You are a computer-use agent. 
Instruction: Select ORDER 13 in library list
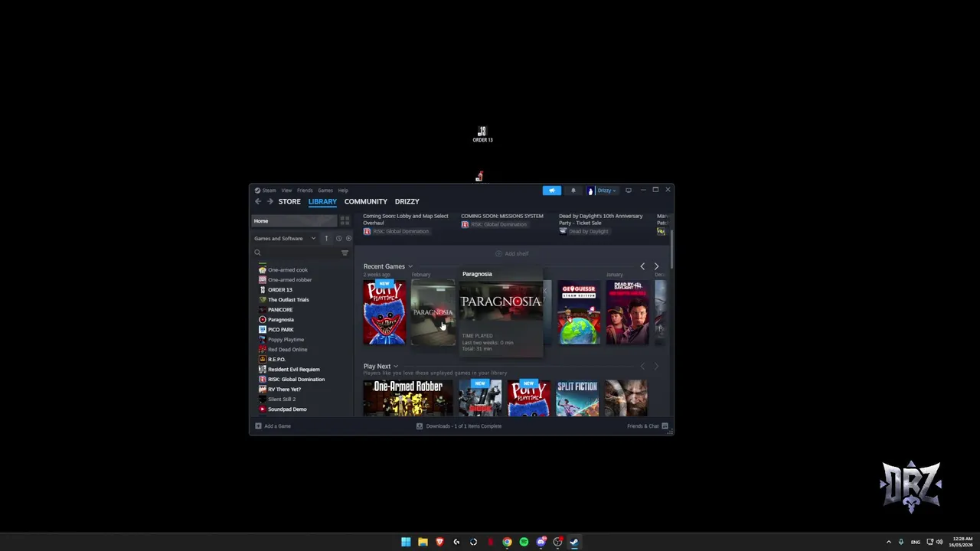[x=280, y=289]
